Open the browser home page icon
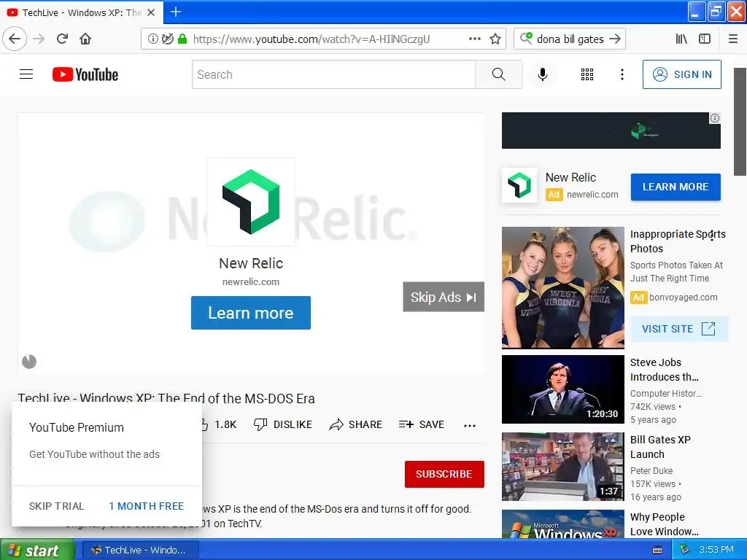The height and width of the screenshot is (560, 747). click(x=85, y=39)
